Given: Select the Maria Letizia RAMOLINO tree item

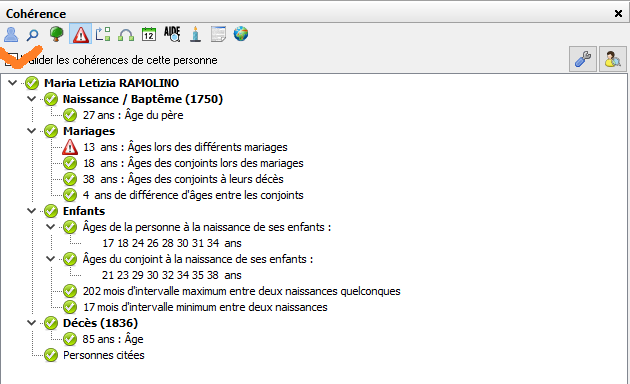Looking at the screenshot, I should pos(111,83).
